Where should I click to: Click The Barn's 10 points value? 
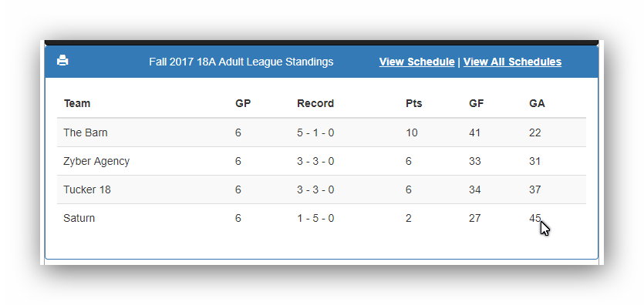(411, 132)
